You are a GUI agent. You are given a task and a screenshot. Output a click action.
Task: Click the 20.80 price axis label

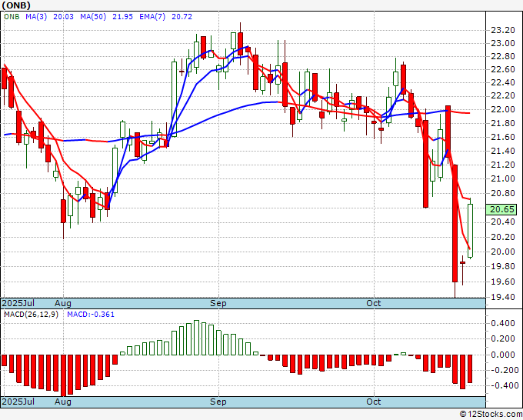pyautogui.click(x=503, y=194)
